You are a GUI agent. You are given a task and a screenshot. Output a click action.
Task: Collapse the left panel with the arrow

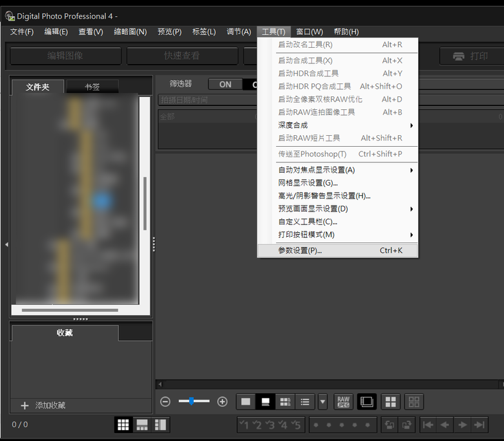tap(6, 244)
